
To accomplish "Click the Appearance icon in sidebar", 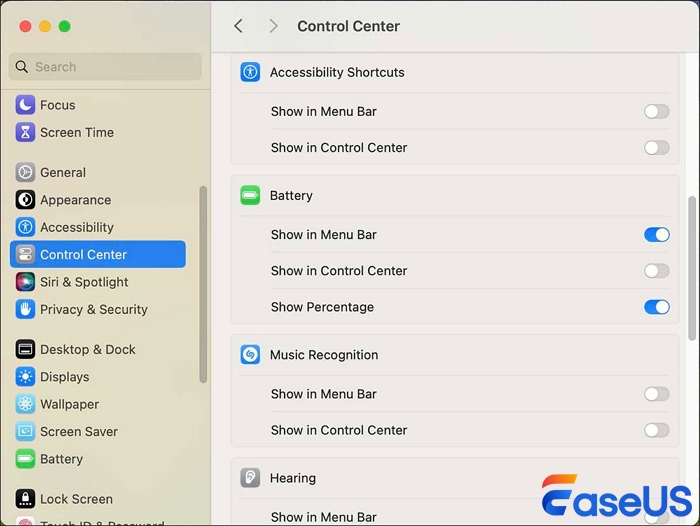I will [25, 200].
